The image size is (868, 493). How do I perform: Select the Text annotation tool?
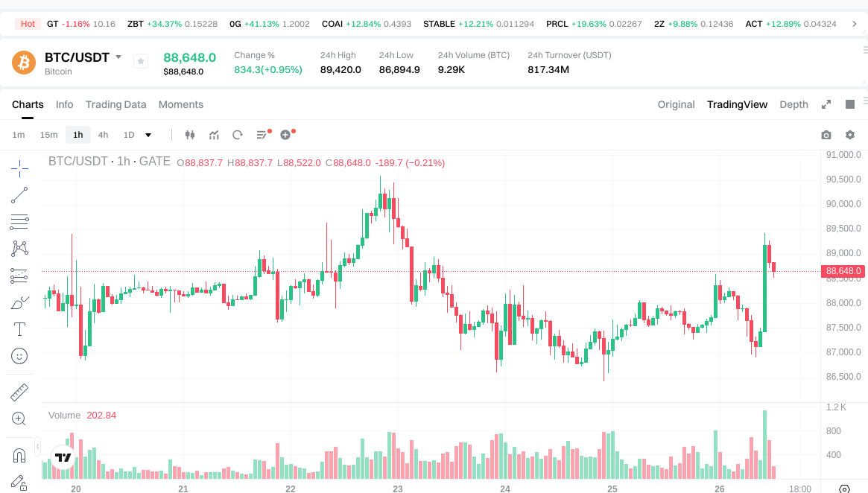19,328
